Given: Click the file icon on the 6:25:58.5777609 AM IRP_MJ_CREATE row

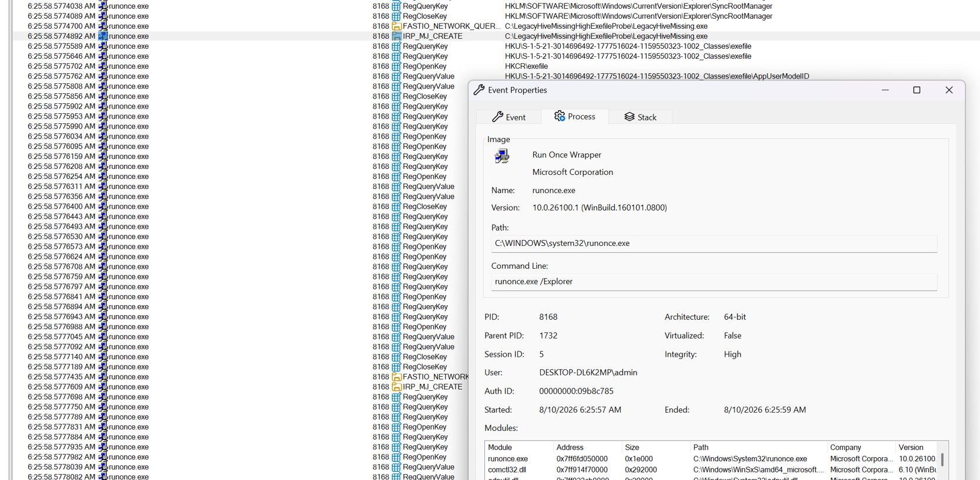Looking at the screenshot, I should tap(396, 387).
